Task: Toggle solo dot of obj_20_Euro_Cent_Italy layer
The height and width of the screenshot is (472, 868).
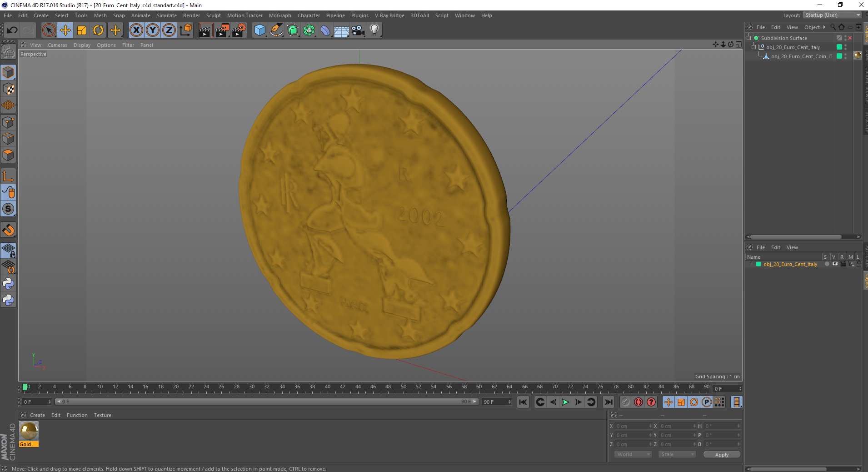Action: tap(827, 264)
